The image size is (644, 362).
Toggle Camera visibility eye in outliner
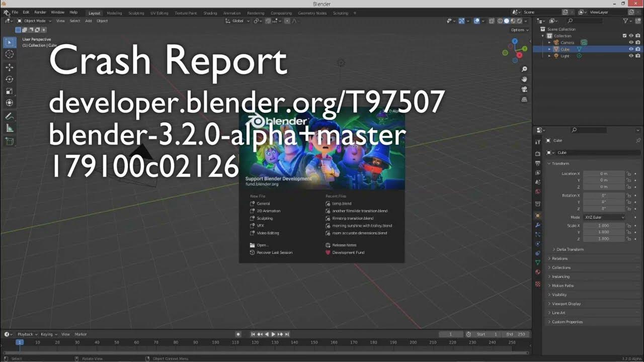(631, 43)
